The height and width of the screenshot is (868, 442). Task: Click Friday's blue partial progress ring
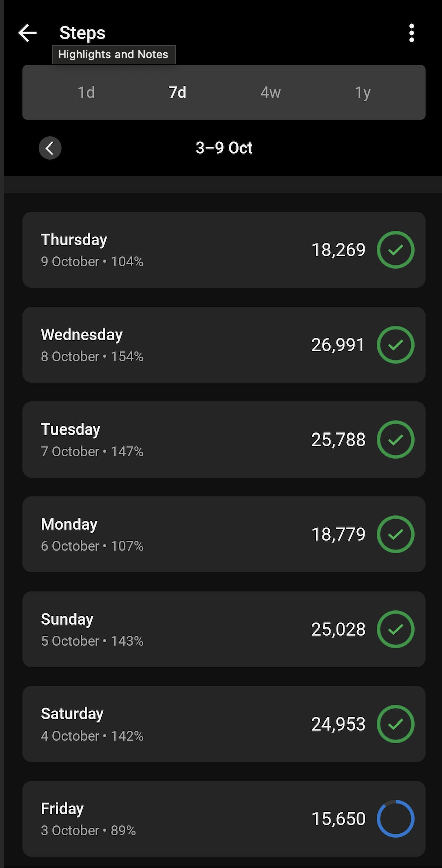click(395, 819)
